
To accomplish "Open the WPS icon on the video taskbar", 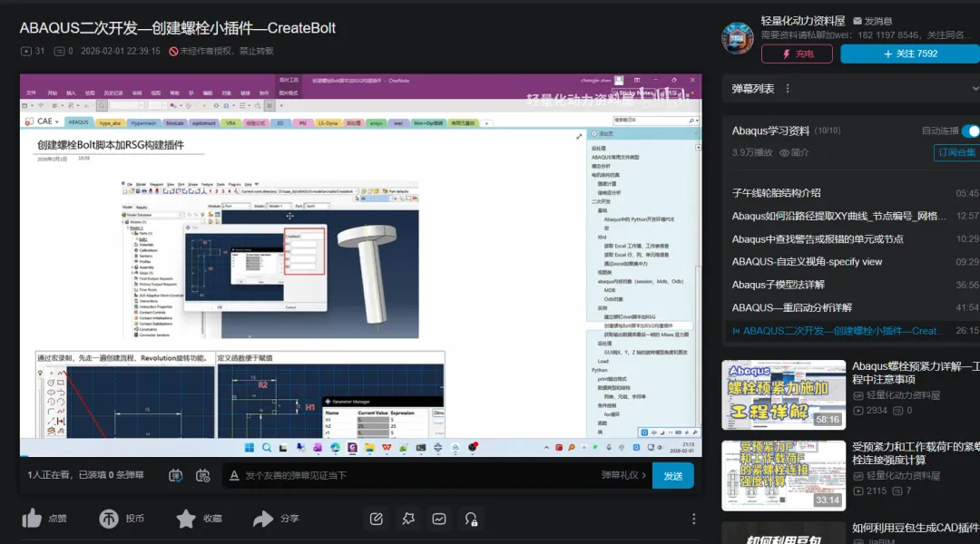I will coord(387,447).
